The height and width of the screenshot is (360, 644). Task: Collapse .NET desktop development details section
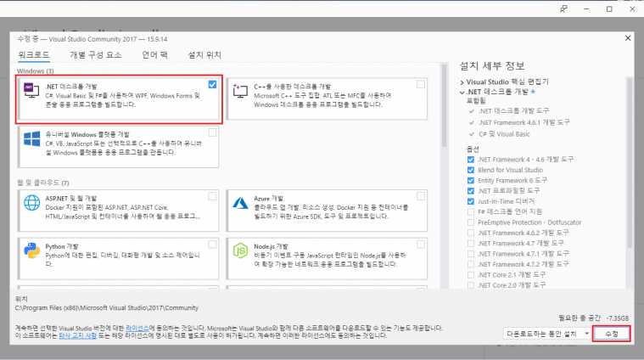[462, 92]
